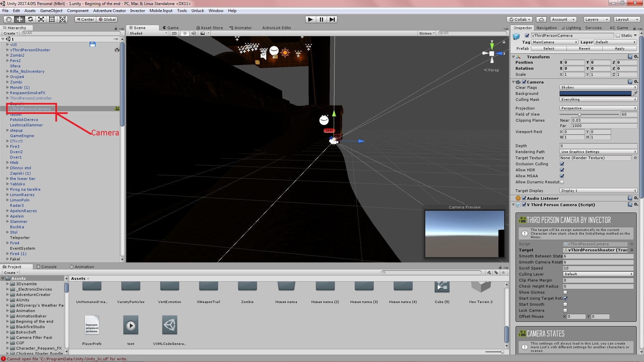Switch to the Console tab
644x362 pixels.
[47, 267]
